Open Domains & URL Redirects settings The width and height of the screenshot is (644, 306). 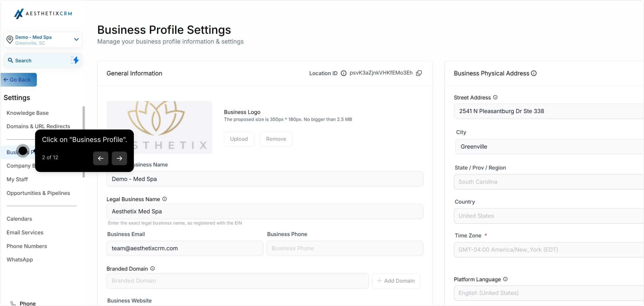coord(38,126)
